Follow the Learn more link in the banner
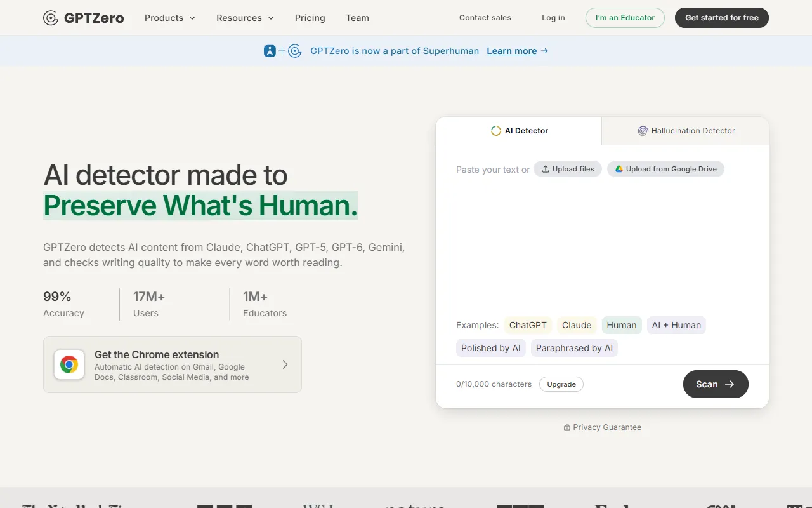Viewport: 812px width, 508px height. (x=512, y=51)
